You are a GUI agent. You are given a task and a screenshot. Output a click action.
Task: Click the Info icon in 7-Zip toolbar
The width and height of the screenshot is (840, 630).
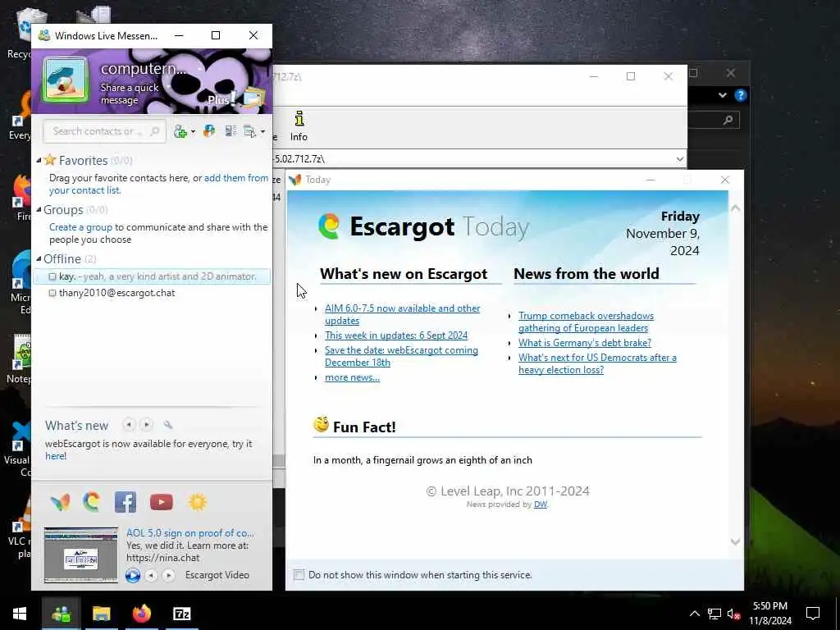[x=299, y=126]
